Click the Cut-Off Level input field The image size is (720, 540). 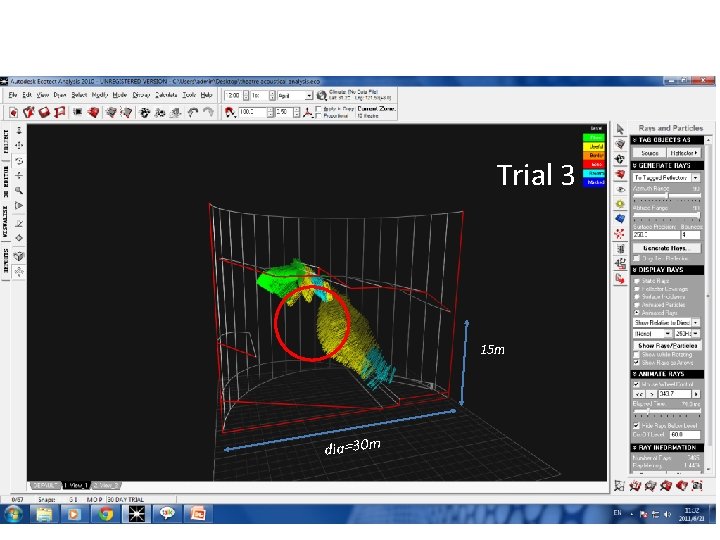pos(685,434)
